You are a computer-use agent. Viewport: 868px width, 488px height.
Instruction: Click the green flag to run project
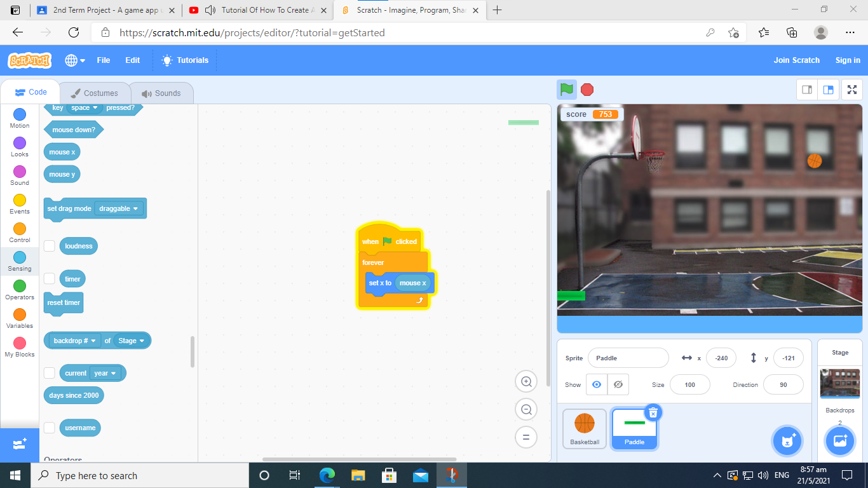(567, 90)
